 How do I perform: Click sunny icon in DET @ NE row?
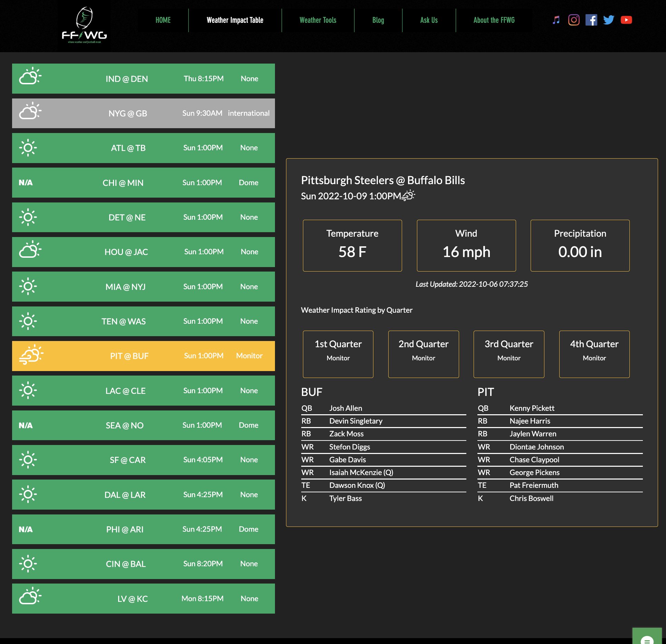[28, 217]
